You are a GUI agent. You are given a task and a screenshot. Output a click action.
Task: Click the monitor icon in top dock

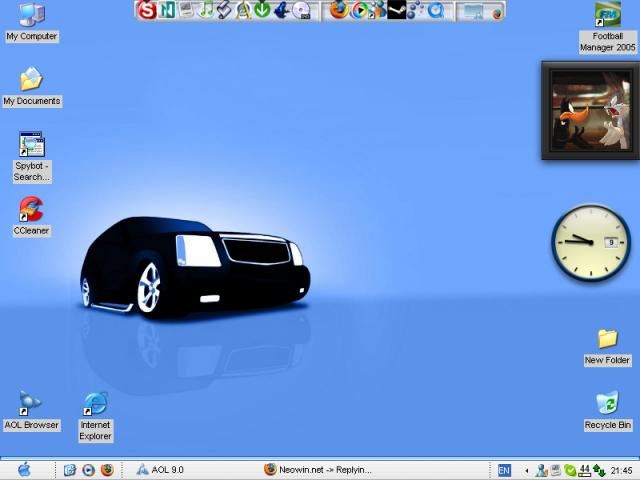[473, 11]
